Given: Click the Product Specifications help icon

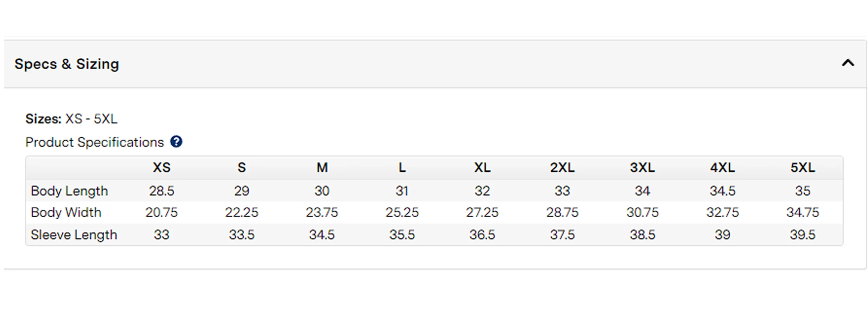Looking at the screenshot, I should (x=176, y=142).
